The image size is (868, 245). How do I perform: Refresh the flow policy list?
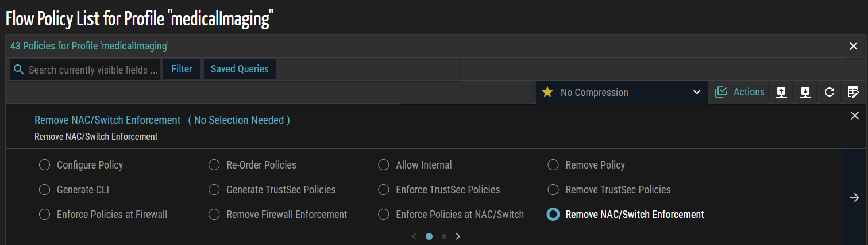[830, 92]
